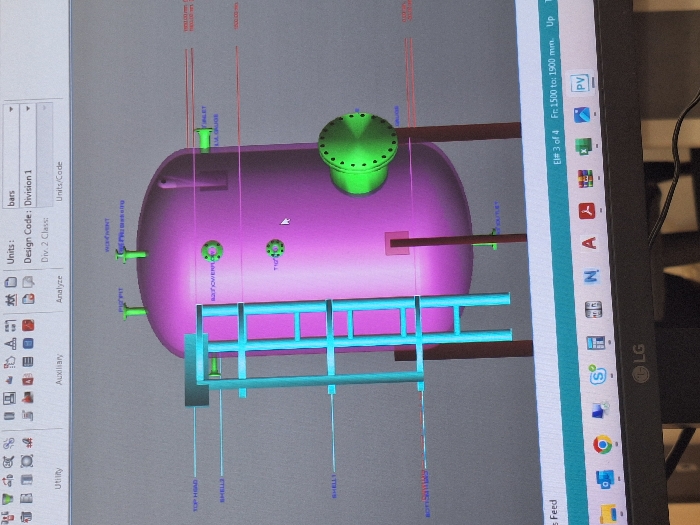700x525 pixels.
Task: Open WinRAR from the taskbar
Action: (587, 178)
